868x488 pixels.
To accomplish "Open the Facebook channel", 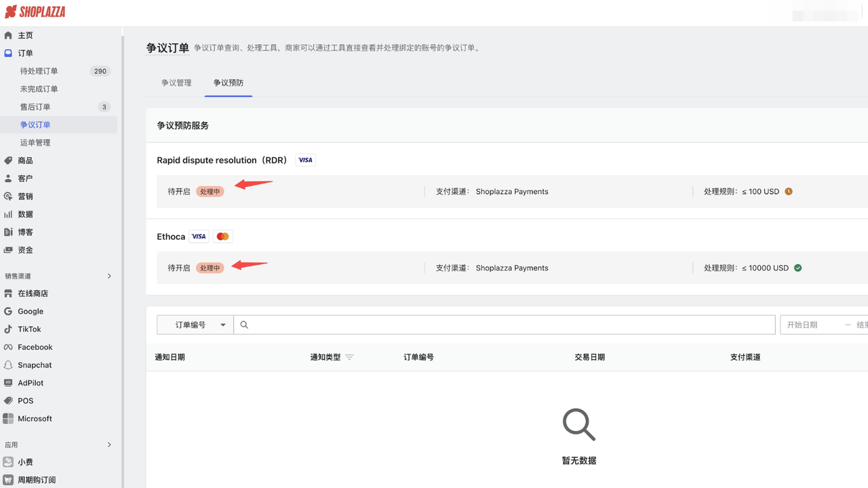I will pos(35,347).
